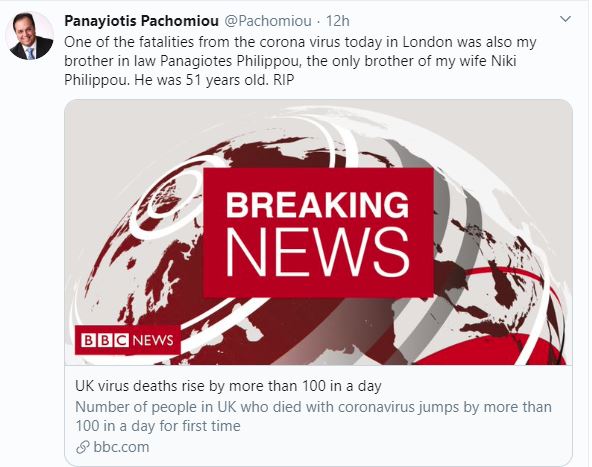Click the white NEWS word in the banner

[318, 252]
